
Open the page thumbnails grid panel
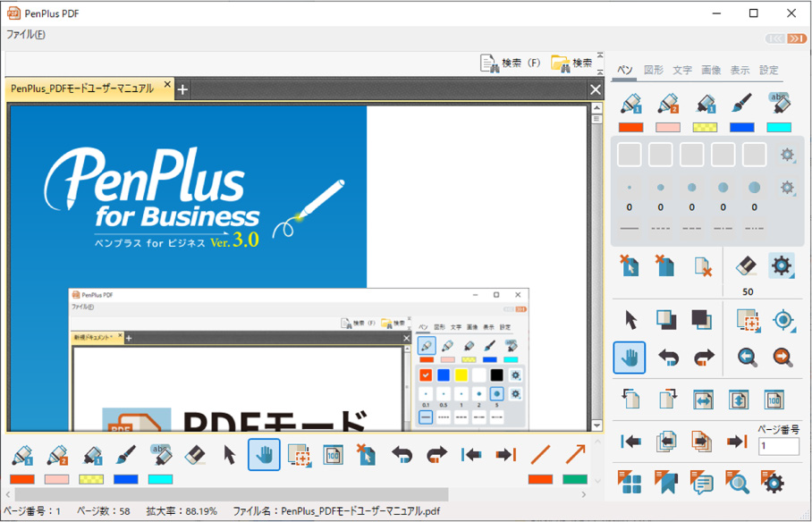pos(630,482)
